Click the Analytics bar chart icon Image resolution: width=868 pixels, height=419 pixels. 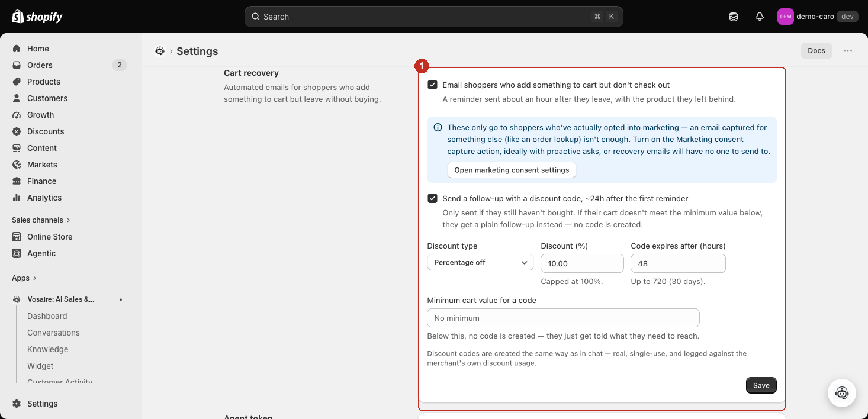point(17,198)
